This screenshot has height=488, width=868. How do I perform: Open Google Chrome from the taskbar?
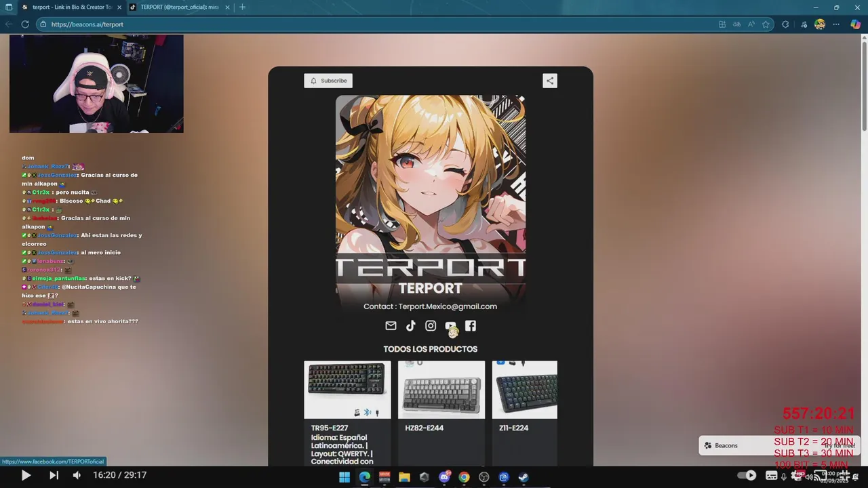click(x=464, y=476)
